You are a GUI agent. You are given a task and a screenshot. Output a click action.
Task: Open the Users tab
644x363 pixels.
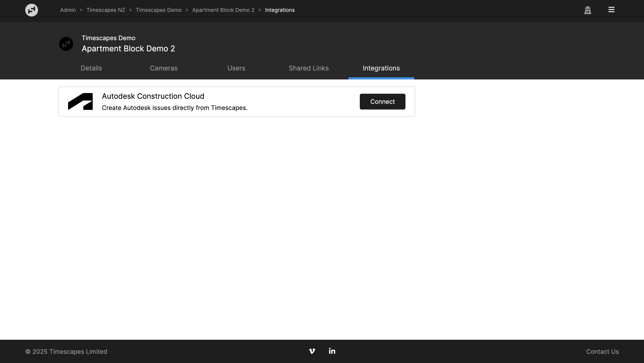[236, 68]
